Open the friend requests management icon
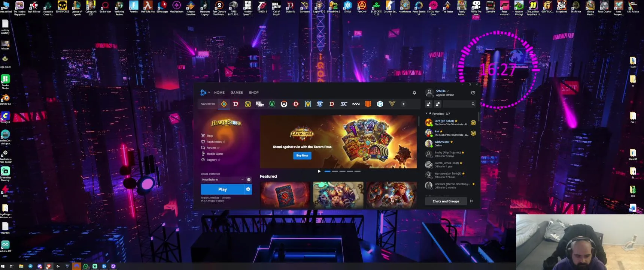The height and width of the screenshot is (270, 644). coord(438,104)
